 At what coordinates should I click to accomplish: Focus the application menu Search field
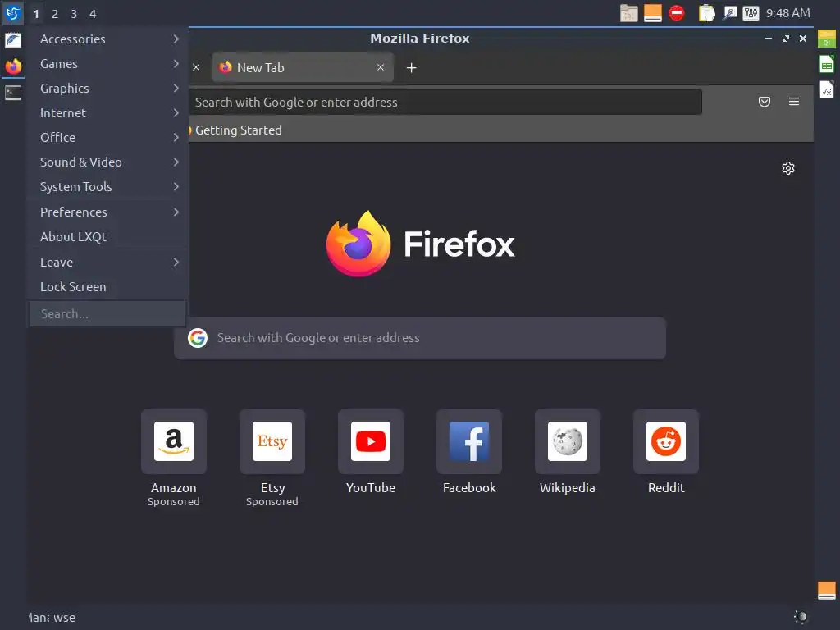(x=107, y=314)
